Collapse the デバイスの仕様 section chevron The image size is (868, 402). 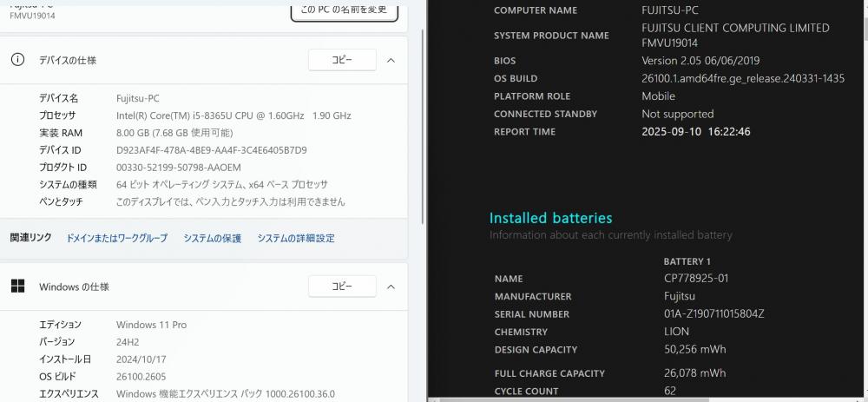[x=391, y=60]
